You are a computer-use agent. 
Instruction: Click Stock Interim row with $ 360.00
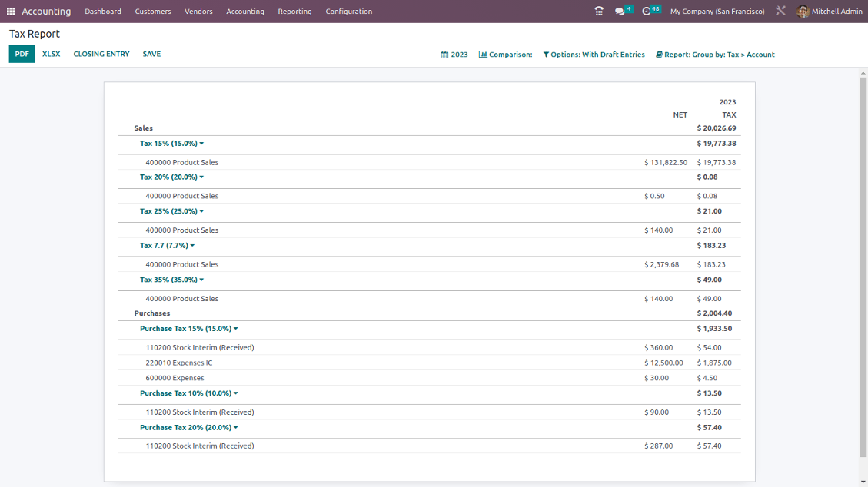429,348
